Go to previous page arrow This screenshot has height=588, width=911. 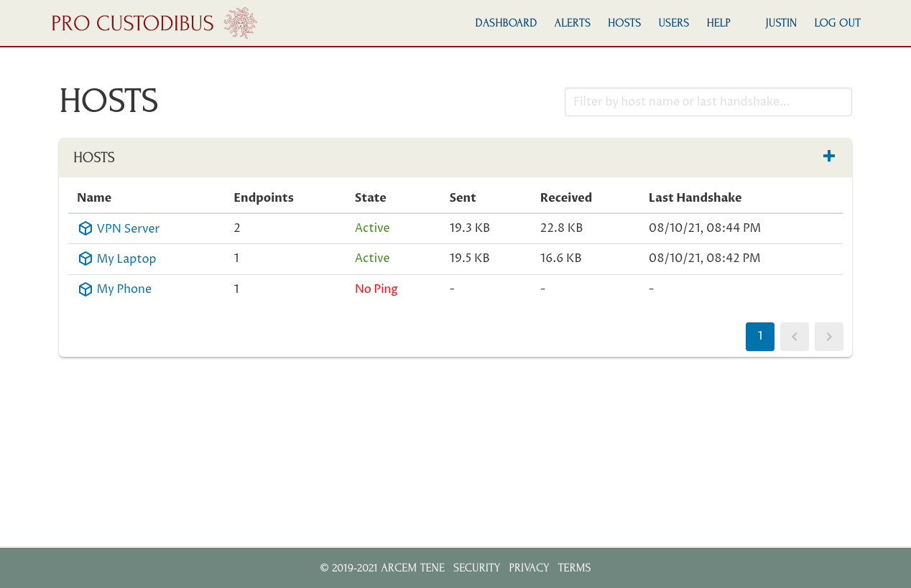[795, 337]
